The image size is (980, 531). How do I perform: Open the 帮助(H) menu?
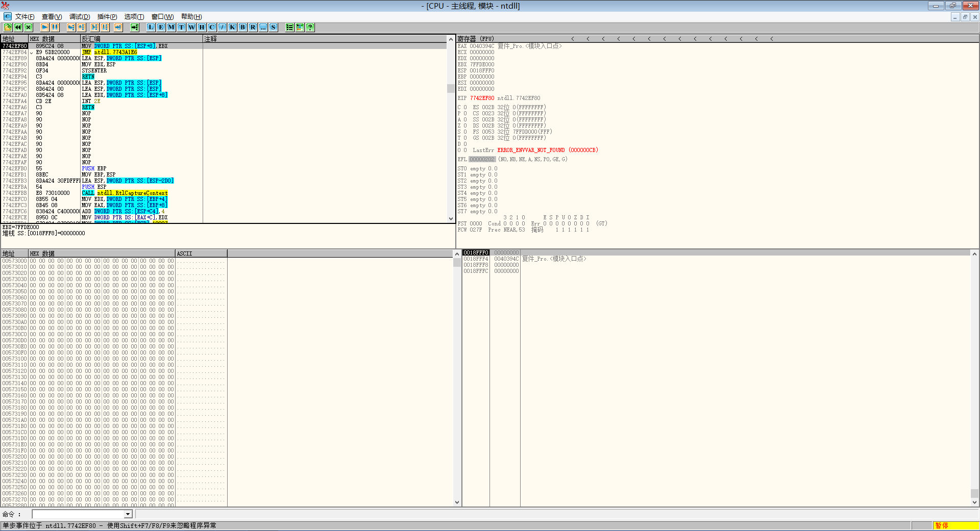click(x=191, y=17)
